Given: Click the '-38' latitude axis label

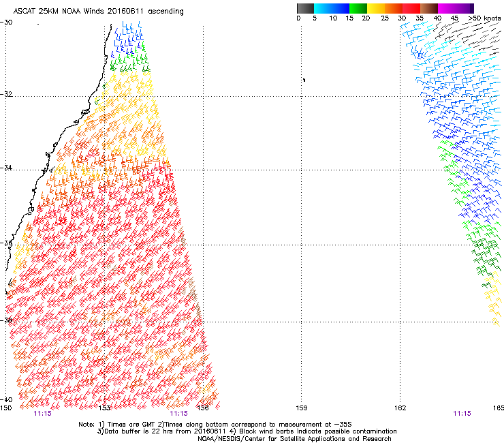Looking at the screenshot, I should tap(6, 320).
